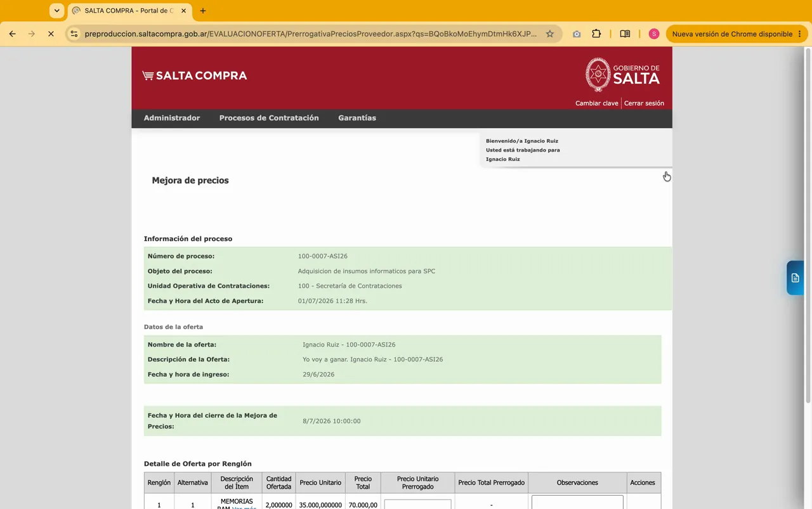Click the quantity cell 2,000000
Viewport: 812px width, 509px height.
click(278, 505)
